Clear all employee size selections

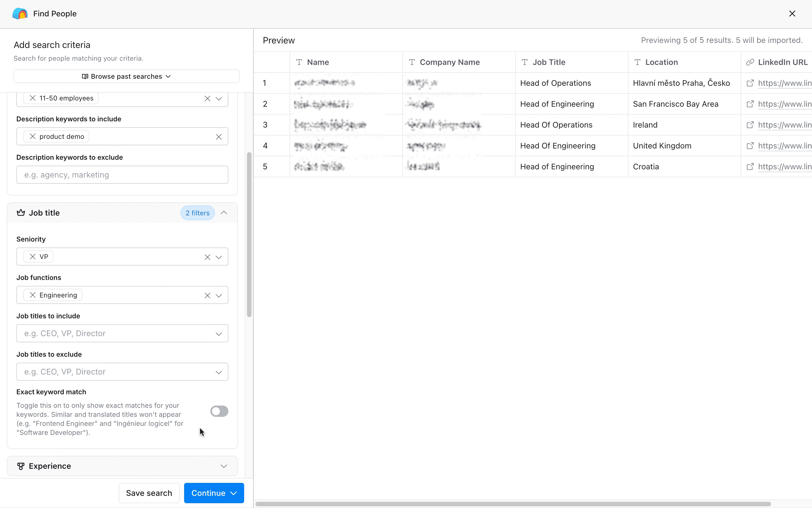point(207,98)
